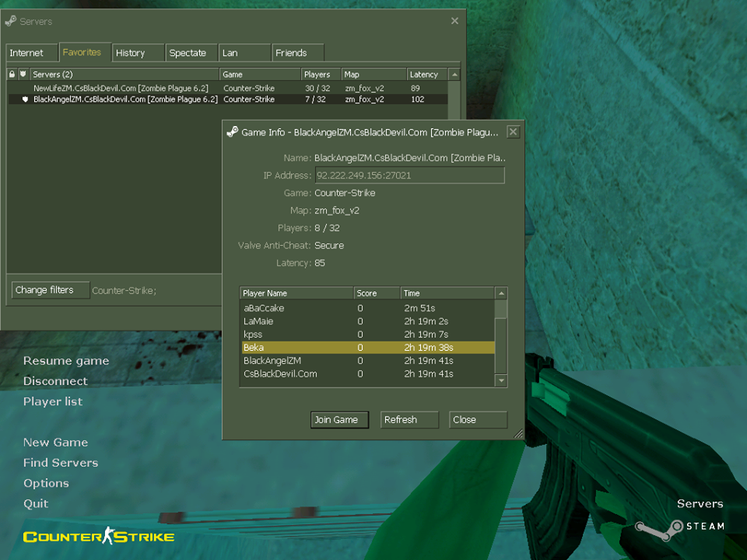Screen dimensions: 747x560
Task: Click the Servers link above Steam logo
Action: [x=700, y=504]
